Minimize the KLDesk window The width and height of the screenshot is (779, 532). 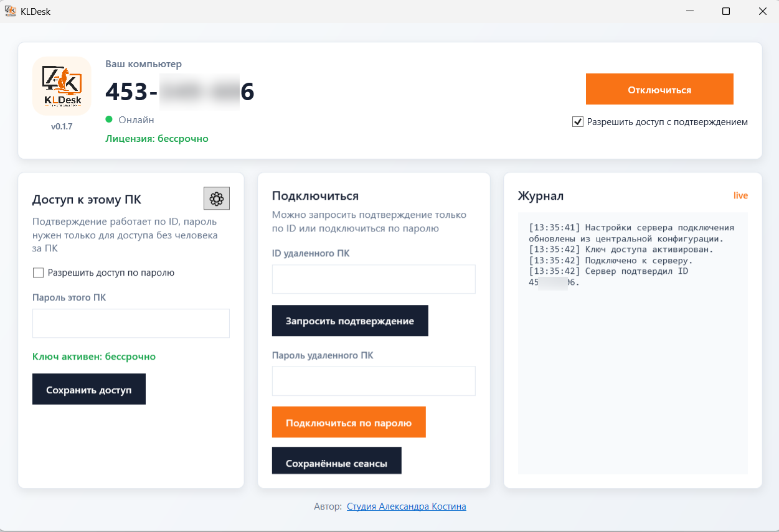click(x=690, y=11)
